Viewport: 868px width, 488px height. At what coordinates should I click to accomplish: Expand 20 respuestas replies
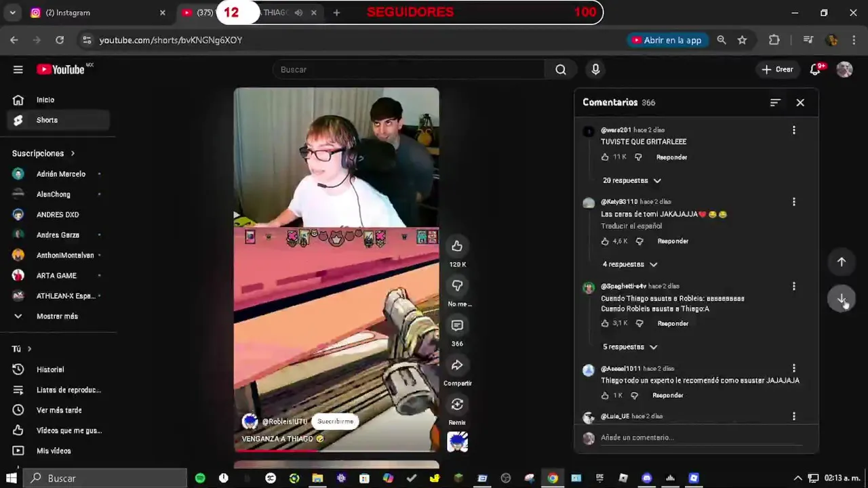(x=632, y=180)
